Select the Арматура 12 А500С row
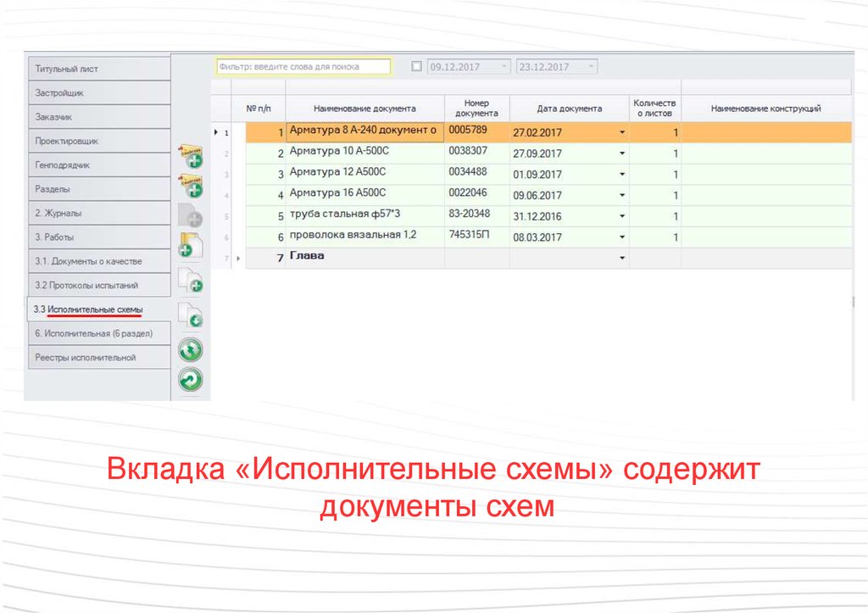This screenshot has width=868, height=613. pos(364,174)
